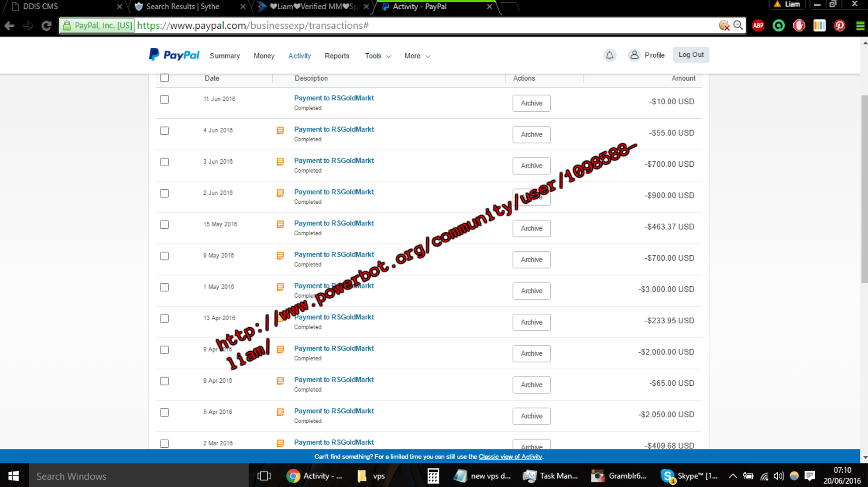Open Task View on the taskbar

click(264, 476)
